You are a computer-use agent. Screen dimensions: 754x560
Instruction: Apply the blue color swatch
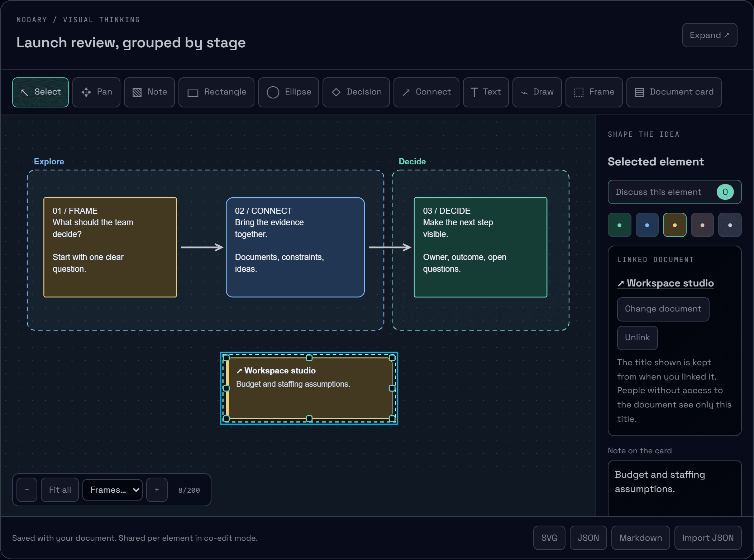[x=647, y=225]
